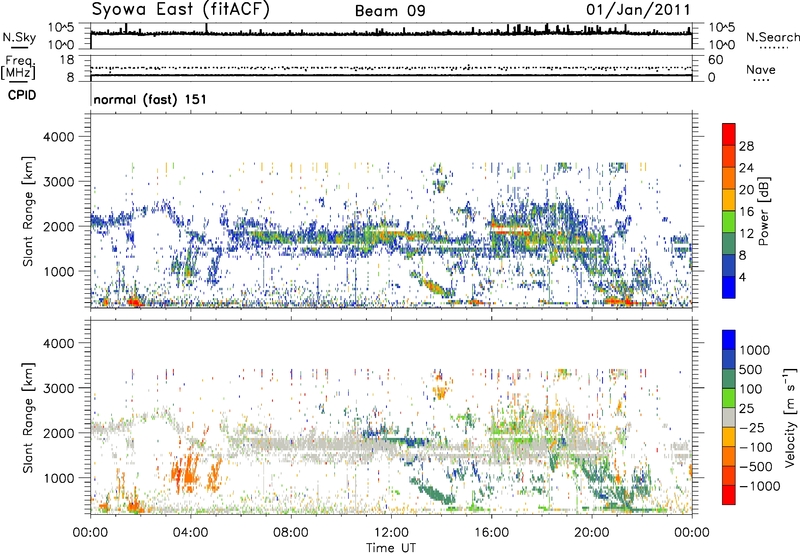Click the sky noise trace in the top panel
The image size is (800, 554).
[x=391, y=33]
